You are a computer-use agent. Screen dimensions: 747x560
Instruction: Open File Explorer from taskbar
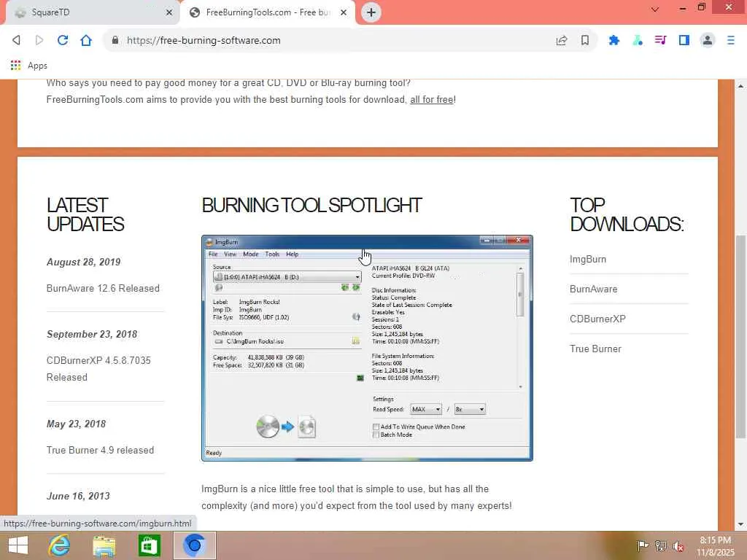click(x=104, y=545)
